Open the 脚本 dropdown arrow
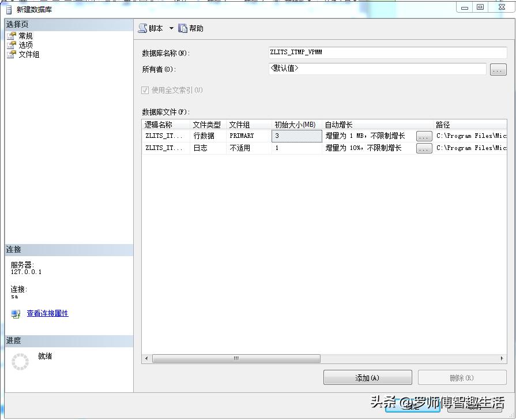The image size is (516, 420). [x=171, y=28]
